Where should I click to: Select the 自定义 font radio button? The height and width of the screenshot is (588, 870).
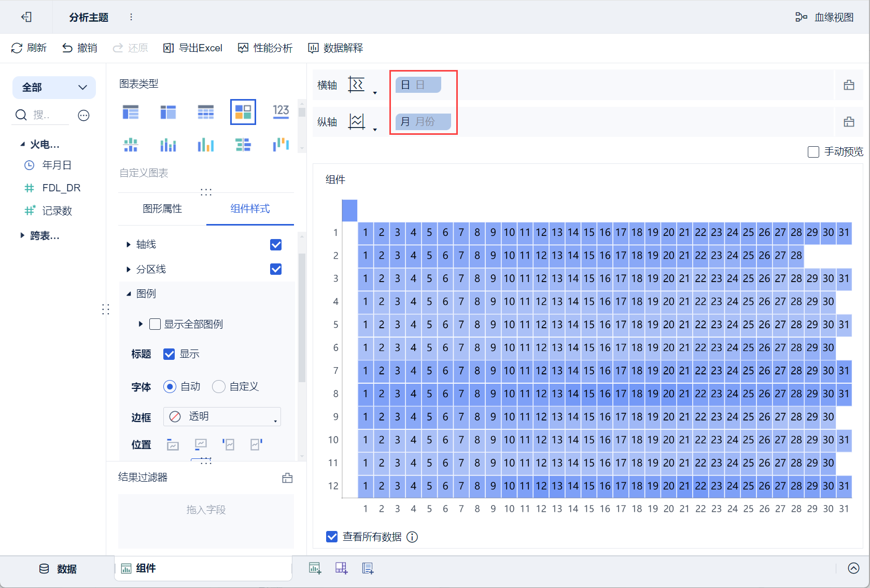(219, 386)
